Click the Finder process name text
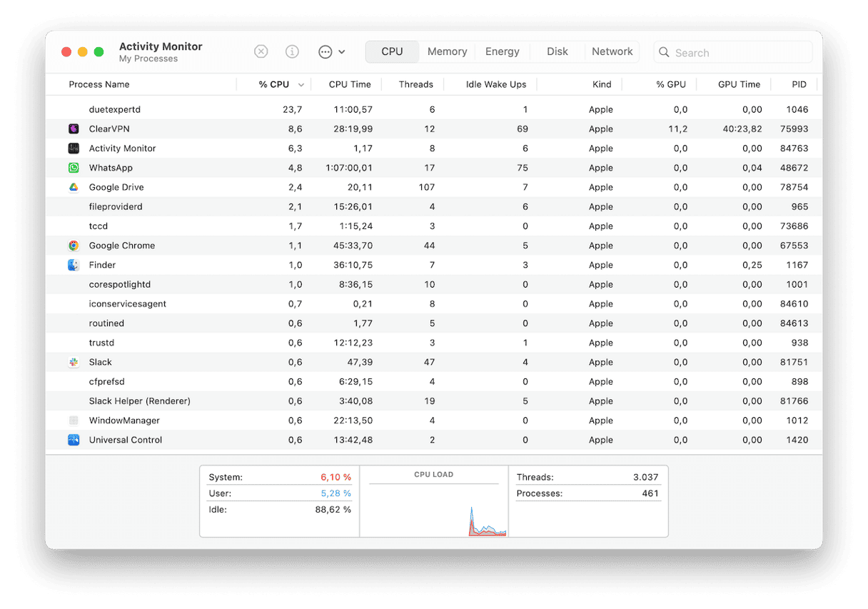The image size is (868, 609). click(x=102, y=265)
